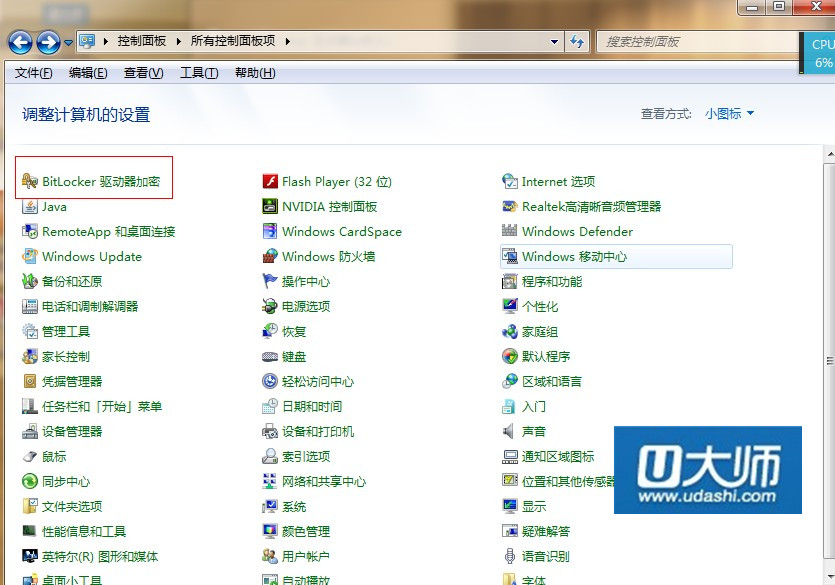Open the 网络和共享中心 link
Screen dimensions: 835x585
pos(324,482)
